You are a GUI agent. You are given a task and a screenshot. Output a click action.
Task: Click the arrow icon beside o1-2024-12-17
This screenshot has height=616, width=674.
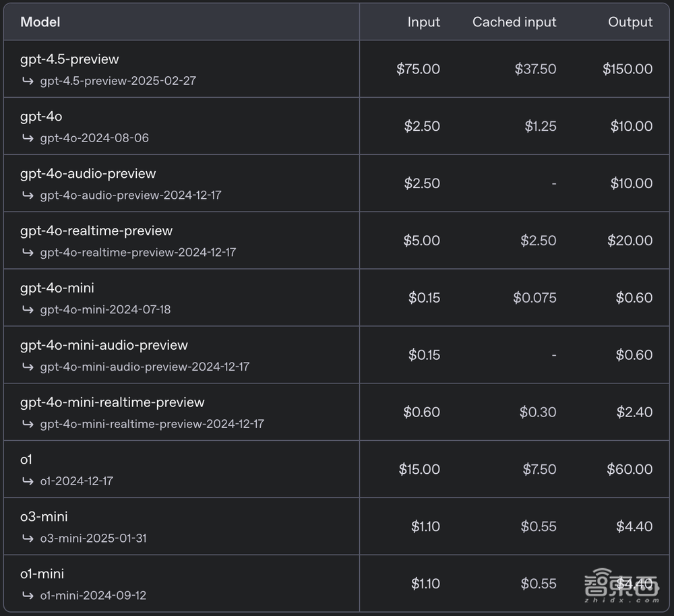28,481
